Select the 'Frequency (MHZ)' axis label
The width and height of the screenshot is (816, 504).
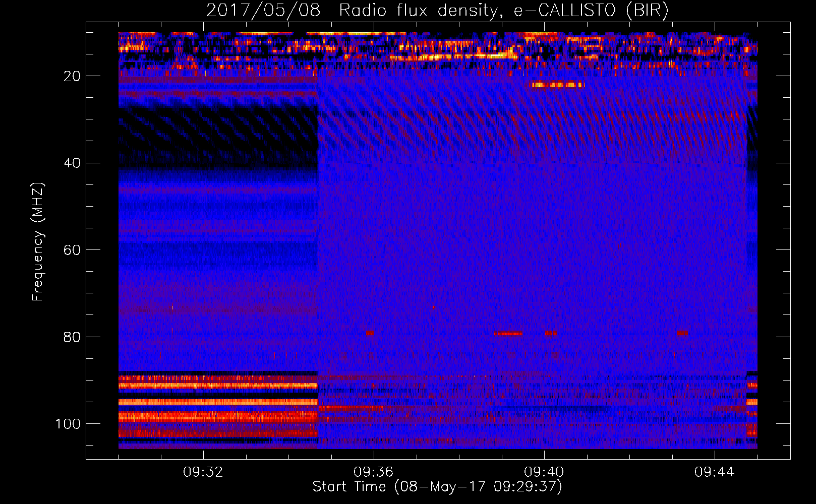pyautogui.click(x=37, y=242)
